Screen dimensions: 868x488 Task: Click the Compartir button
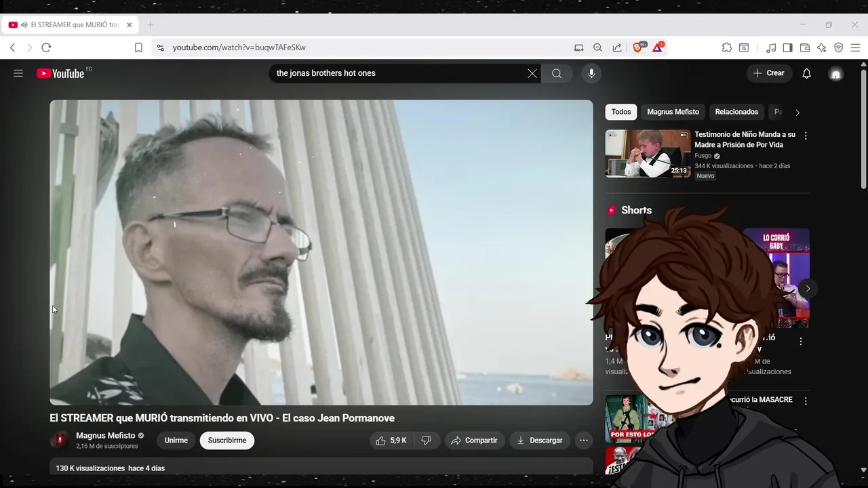point(475,441)
